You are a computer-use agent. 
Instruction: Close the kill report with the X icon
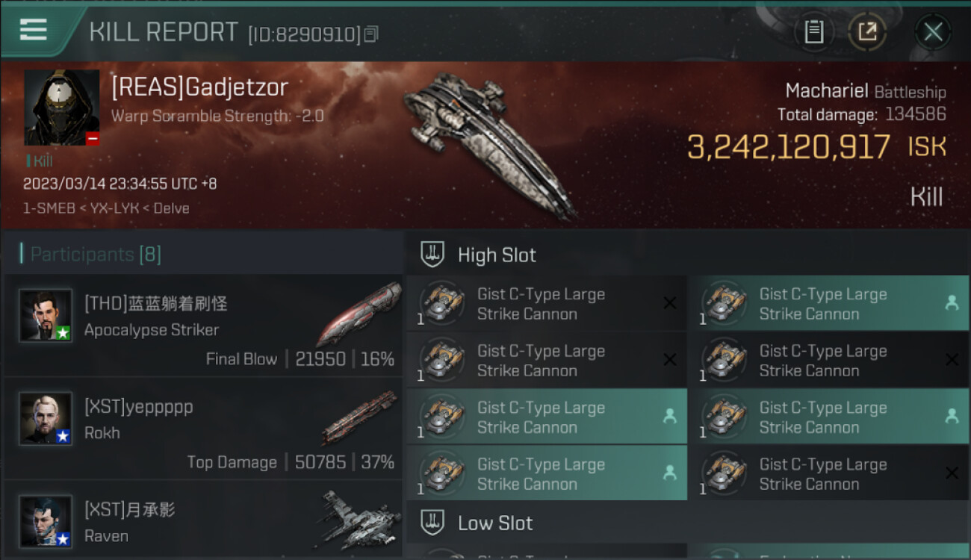pos(933,32)
